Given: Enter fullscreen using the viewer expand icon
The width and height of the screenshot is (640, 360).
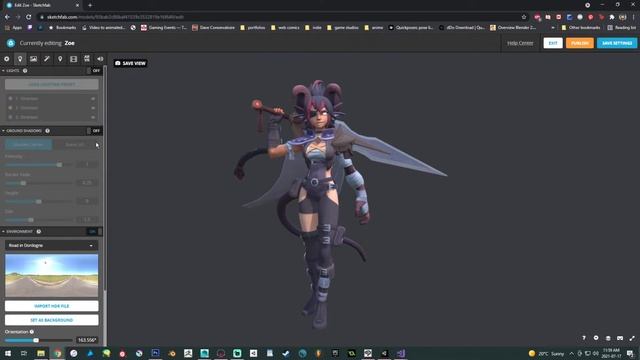Looking at the screenshot, I should tap(632, 338).
